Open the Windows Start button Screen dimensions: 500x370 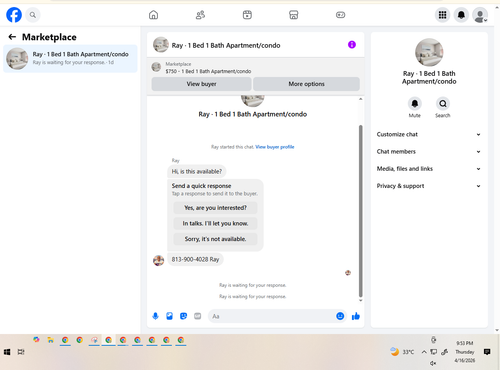7,352
